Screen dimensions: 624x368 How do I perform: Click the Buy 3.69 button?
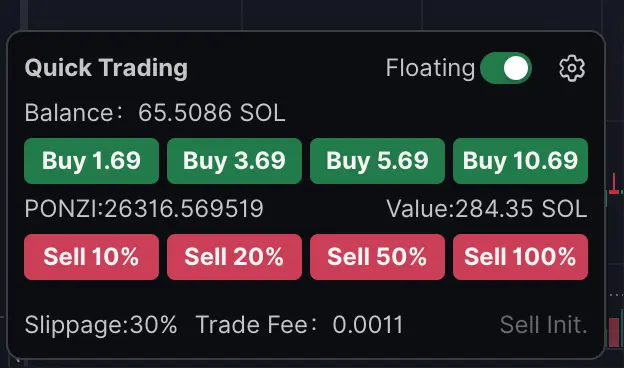tap(234, 161)
